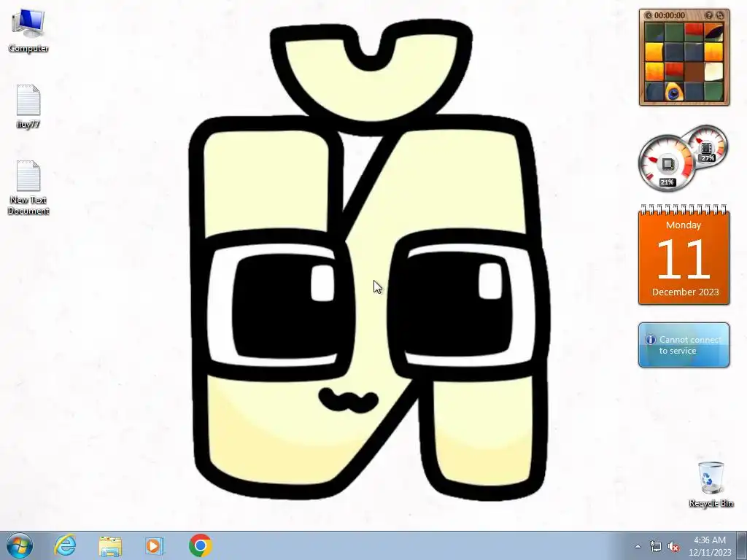Image resolution: width=747 pixels, height=560 pixels.
Task: Click the muted speaker volume tray icon
Action: [673, 547]
